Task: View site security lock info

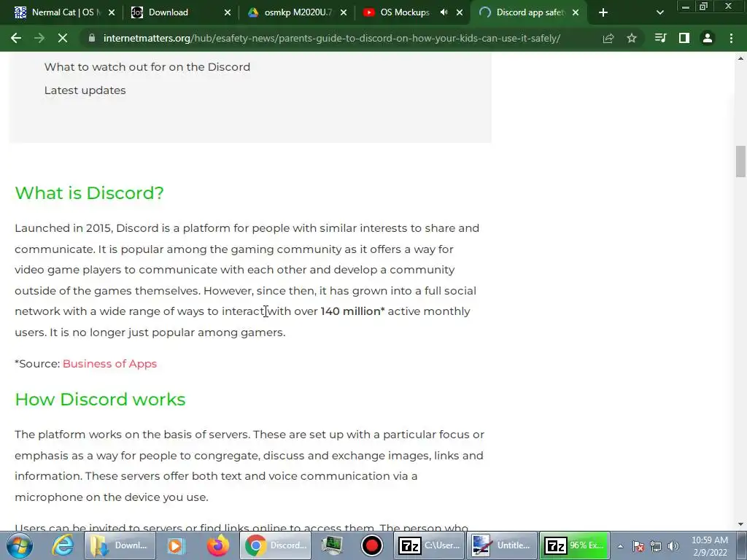Action: click(x=92, y=38)
